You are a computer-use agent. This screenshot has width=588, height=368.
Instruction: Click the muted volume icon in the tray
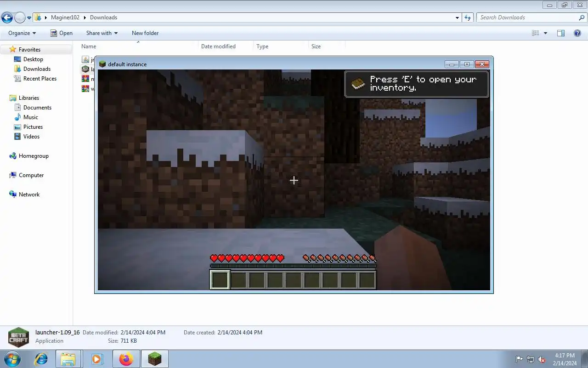point(542,359)
